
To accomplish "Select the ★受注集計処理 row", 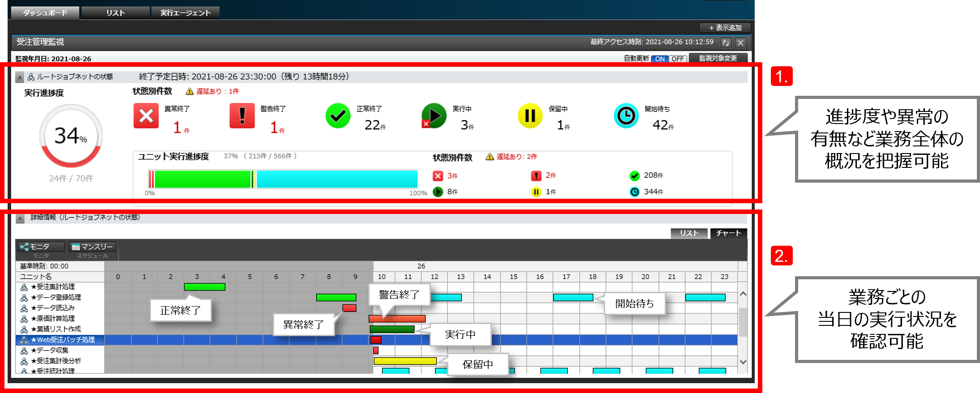I will coord(60,287).
